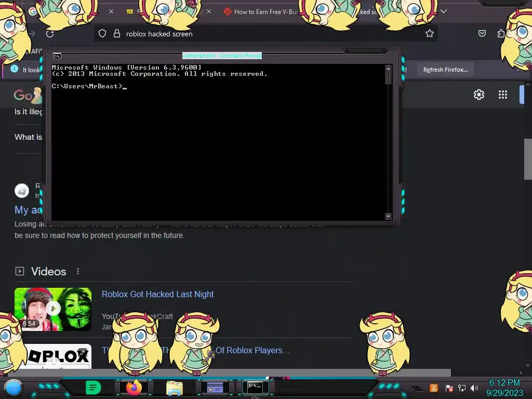Close the first browser tab
Image resolution: width=532 pixels, height=399 pixels.
click(x=111, y=11)
